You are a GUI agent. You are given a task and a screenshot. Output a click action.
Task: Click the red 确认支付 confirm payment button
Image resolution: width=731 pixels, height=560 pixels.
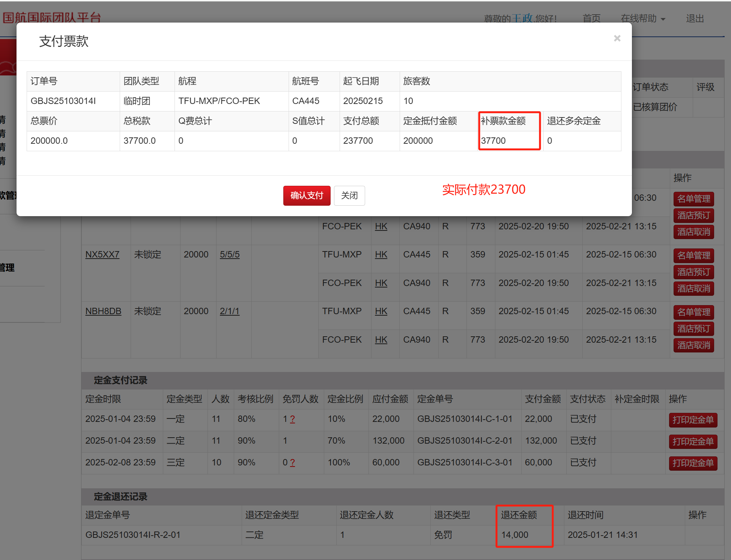(x=307, y=196)
